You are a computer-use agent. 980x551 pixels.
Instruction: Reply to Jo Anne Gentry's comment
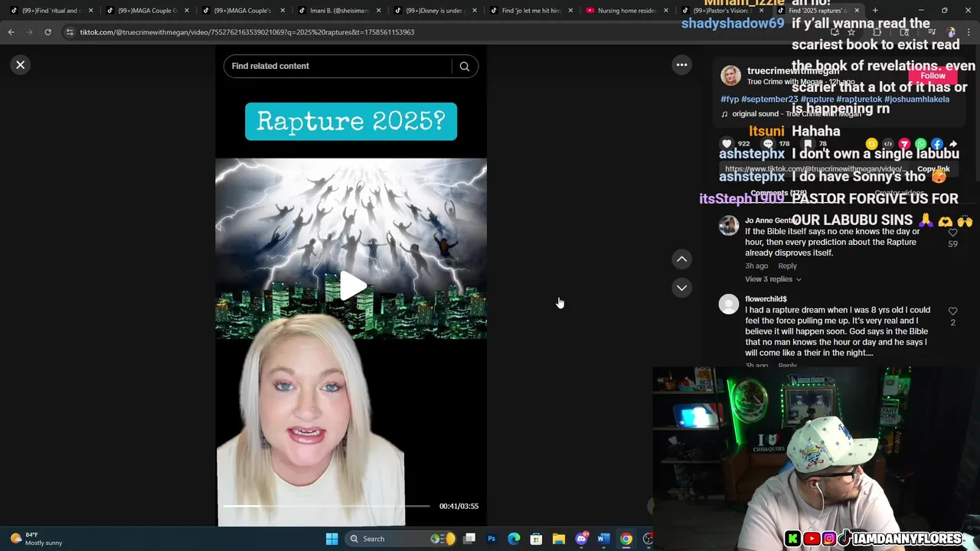pyautogui.click(x=787, y=266)
